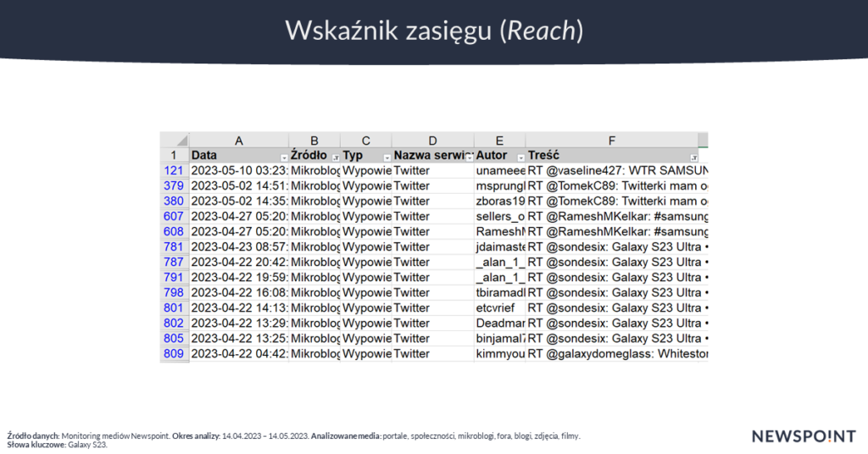Click 'Twitter' cell in row 121

pyautogui.click(x=433, y=170)
